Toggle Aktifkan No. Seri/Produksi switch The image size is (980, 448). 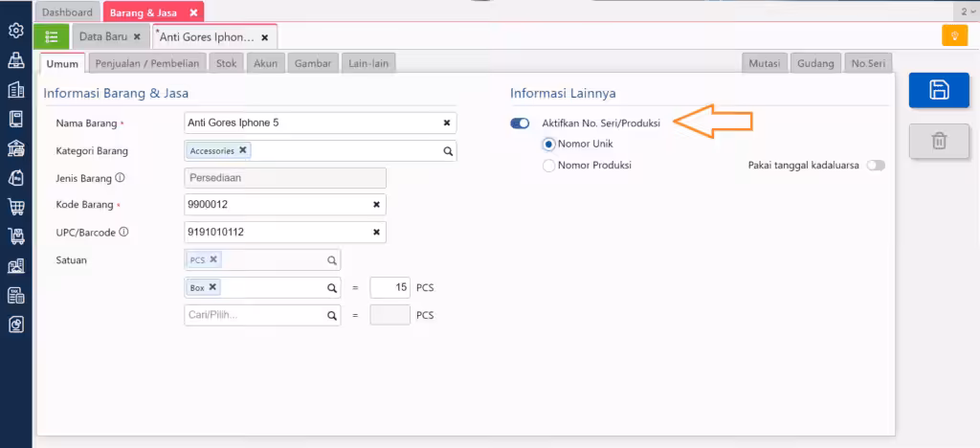[x=520, y=123]
